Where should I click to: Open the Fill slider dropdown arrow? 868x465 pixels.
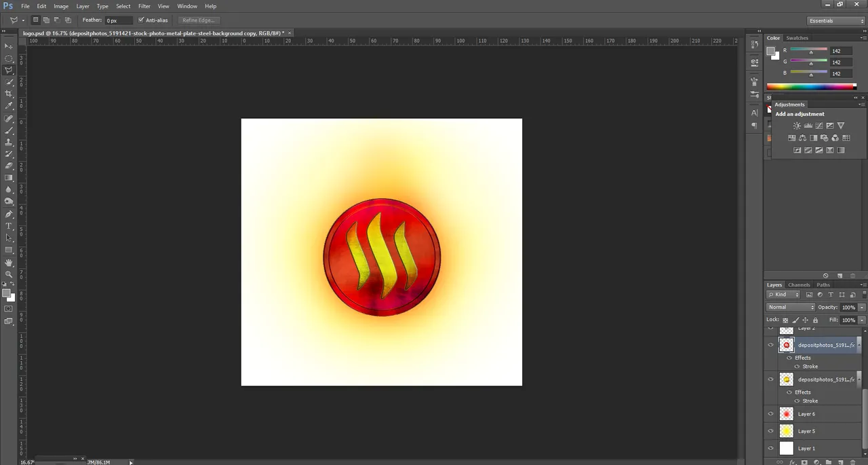tap(862, 320)
